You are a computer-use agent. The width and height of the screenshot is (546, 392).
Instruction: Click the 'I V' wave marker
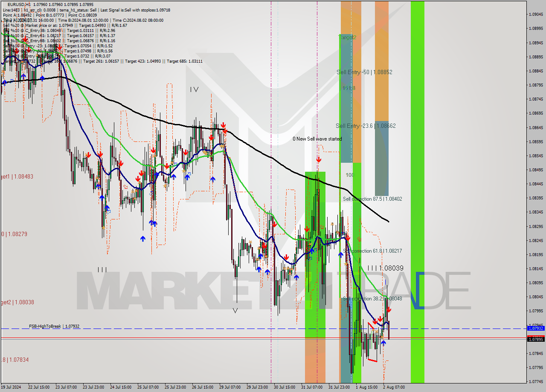coord(194,89)
